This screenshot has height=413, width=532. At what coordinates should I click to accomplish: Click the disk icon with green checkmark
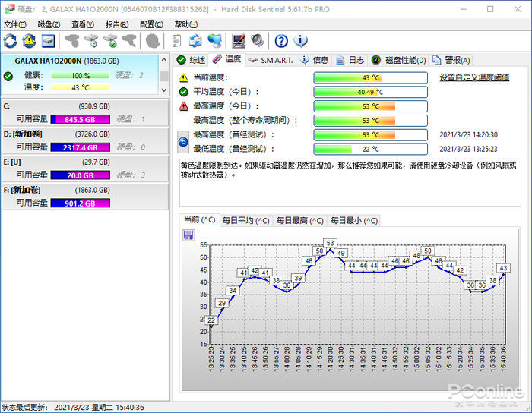(x=110, y=41)
